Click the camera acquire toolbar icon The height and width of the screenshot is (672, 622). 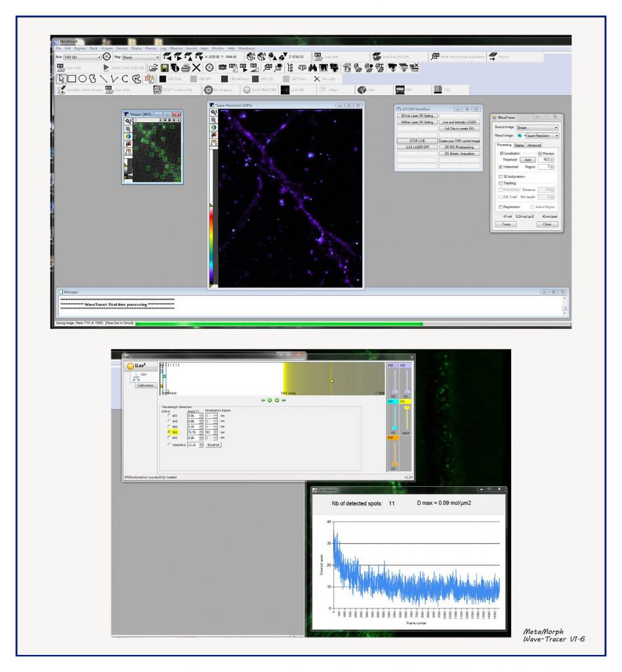222,68
